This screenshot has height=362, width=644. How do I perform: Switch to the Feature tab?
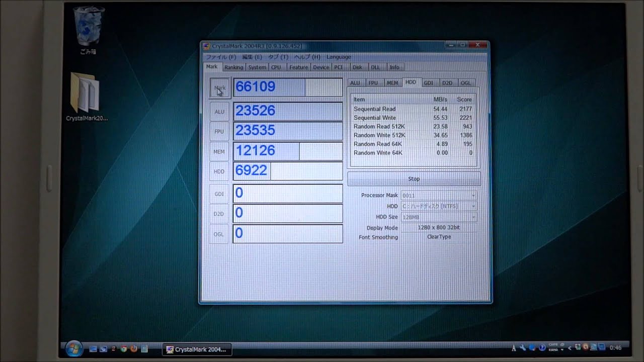[298, 67]
